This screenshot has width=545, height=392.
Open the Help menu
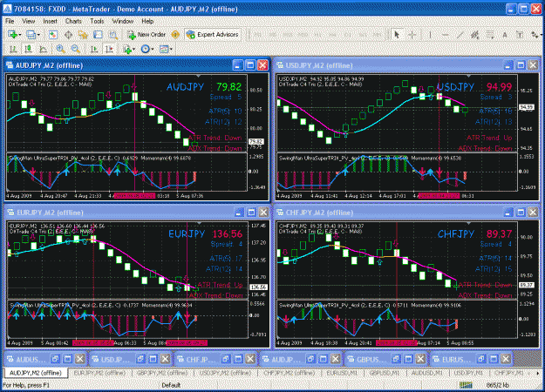(147, 21)
